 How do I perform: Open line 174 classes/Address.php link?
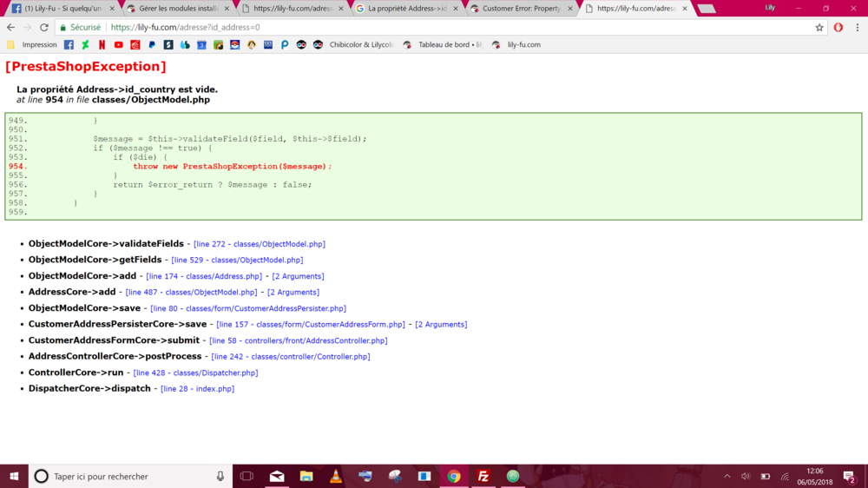click(204, 276)
